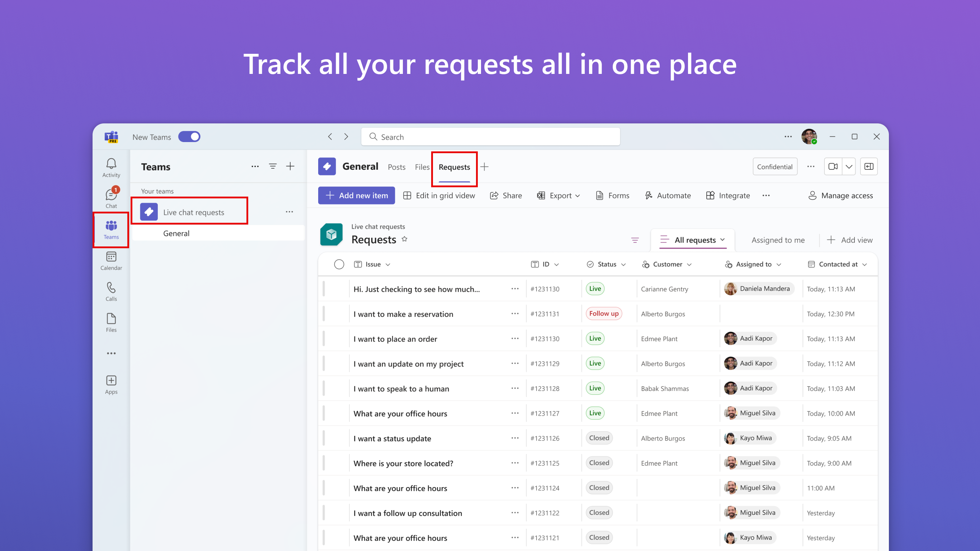Open the All requests view dropdown
This screenshot has height=551, width=980.
click(x=692, y=240)
